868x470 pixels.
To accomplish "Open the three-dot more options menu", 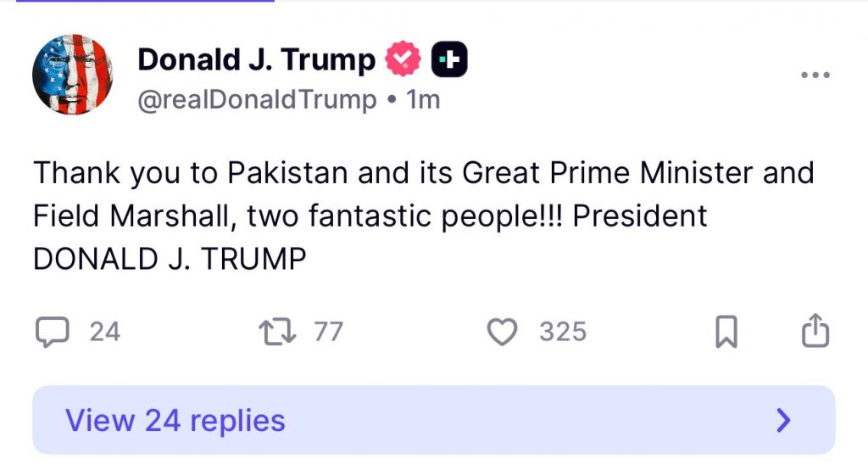I will (x=815, y=75).
